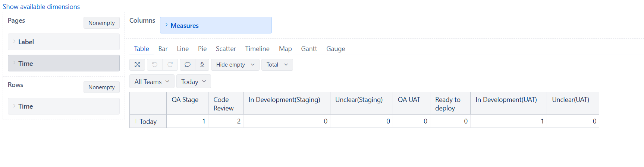644x167 pixels.
Task: Click the QA Stage column header
Action: pyautogui.click(x=185, y=100)
